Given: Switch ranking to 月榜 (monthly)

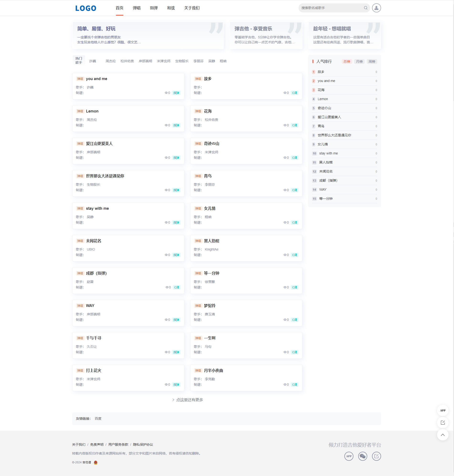Looking at the screenshot, I should click(x=359, y=61).
